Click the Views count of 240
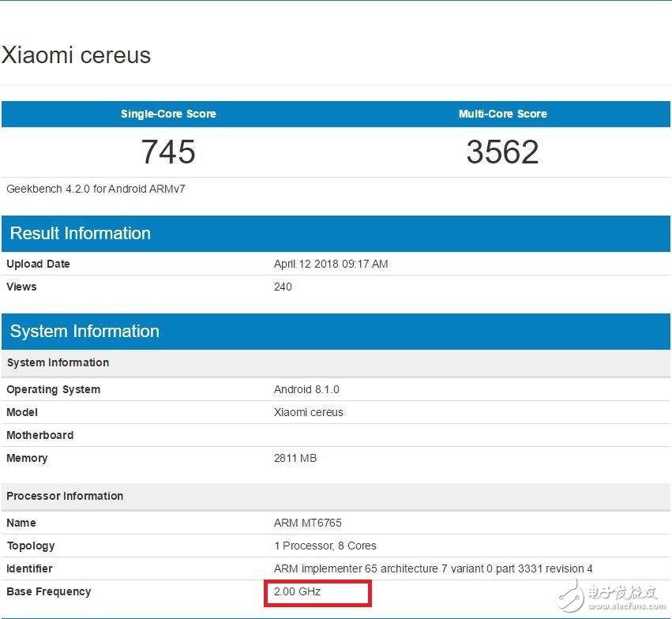The width and height of the screenshot is (672, 619). (283, 287)
